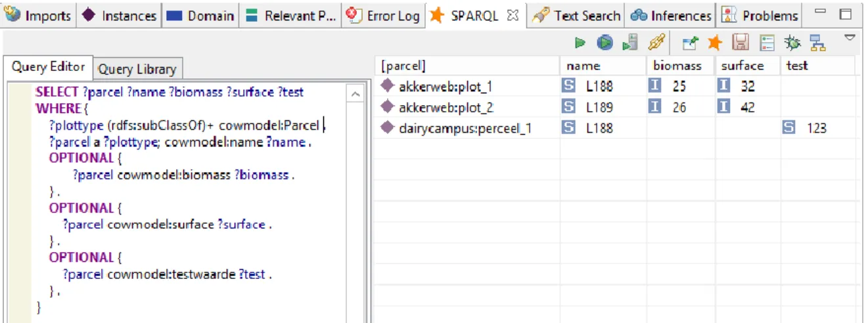Click the chain link icon in SPARQL toolbar
This screenshot has height=323, width=868.
(x=655, y=43)
